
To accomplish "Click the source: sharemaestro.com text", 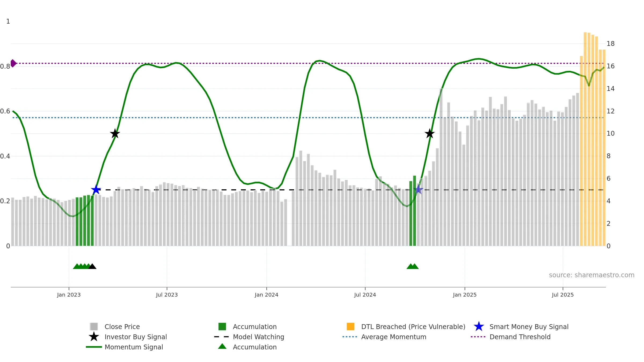I will click(592, 275).
